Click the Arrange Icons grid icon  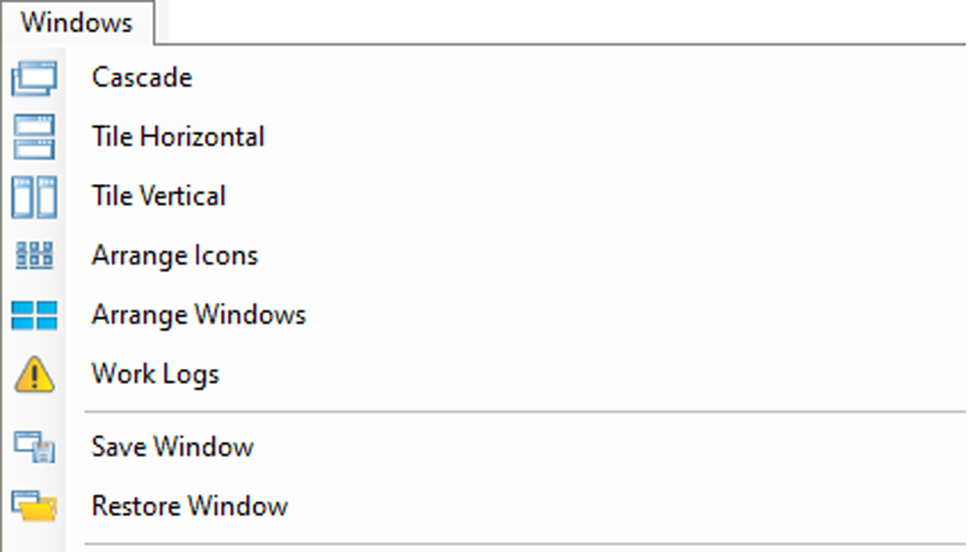(32, 255)
